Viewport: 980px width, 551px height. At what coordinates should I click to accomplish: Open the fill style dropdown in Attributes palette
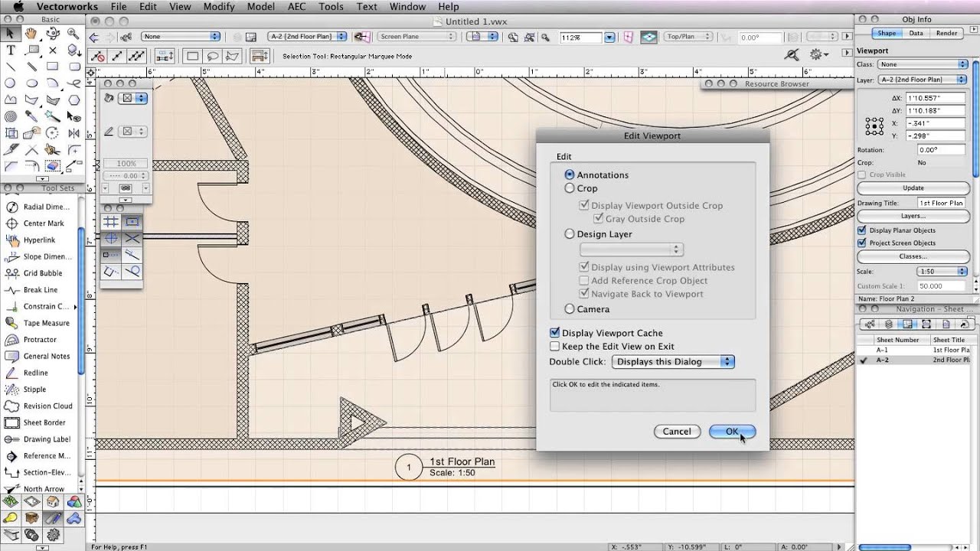coord(134,98)
